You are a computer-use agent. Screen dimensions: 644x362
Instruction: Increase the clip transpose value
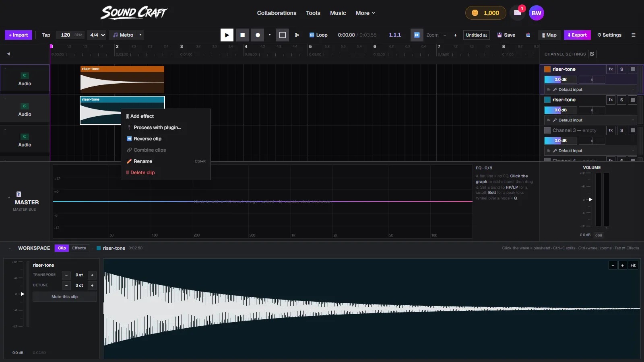[x=92, y=275]
